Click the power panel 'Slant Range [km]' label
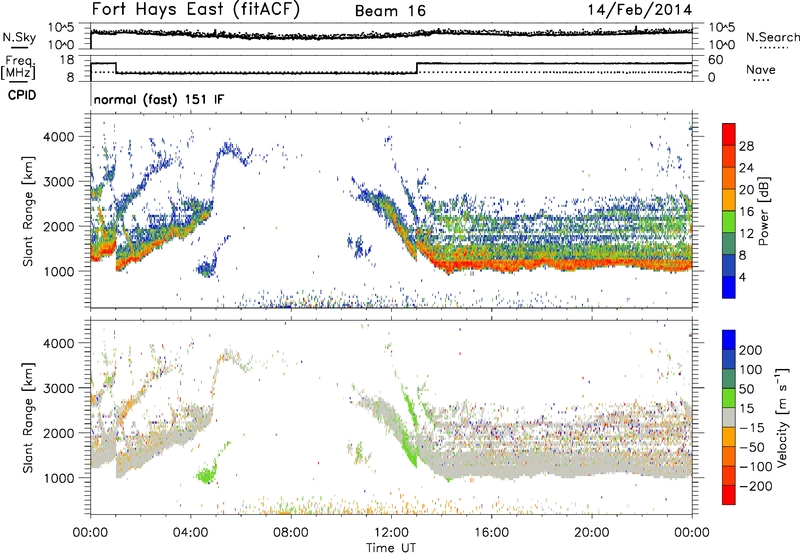800x554 pixels. [28, 211]
